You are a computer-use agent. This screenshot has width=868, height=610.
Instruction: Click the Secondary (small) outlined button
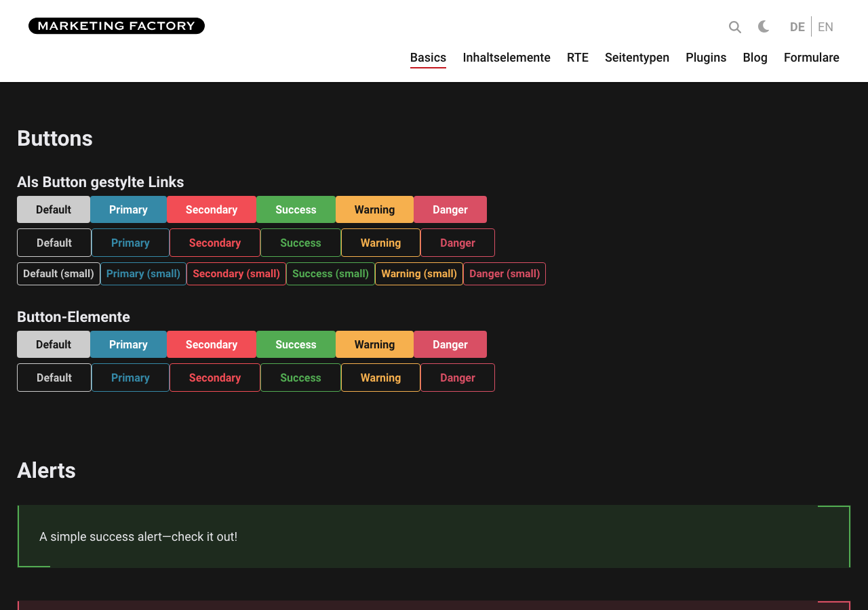coord(236,274)
